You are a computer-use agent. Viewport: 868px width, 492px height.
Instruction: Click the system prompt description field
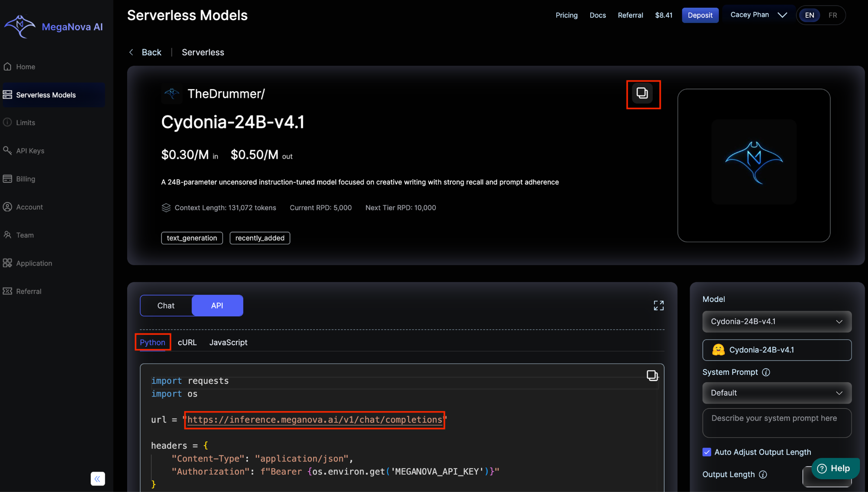point(776,423)
